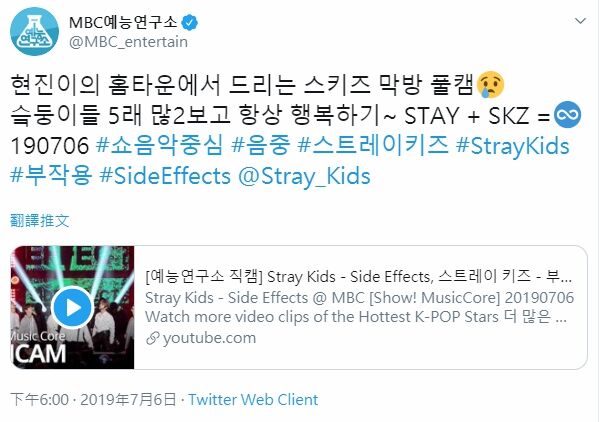Open the #쇼음악중심 hashtag
The width and height of the screenshot is (599, 422).
[159, 146]
